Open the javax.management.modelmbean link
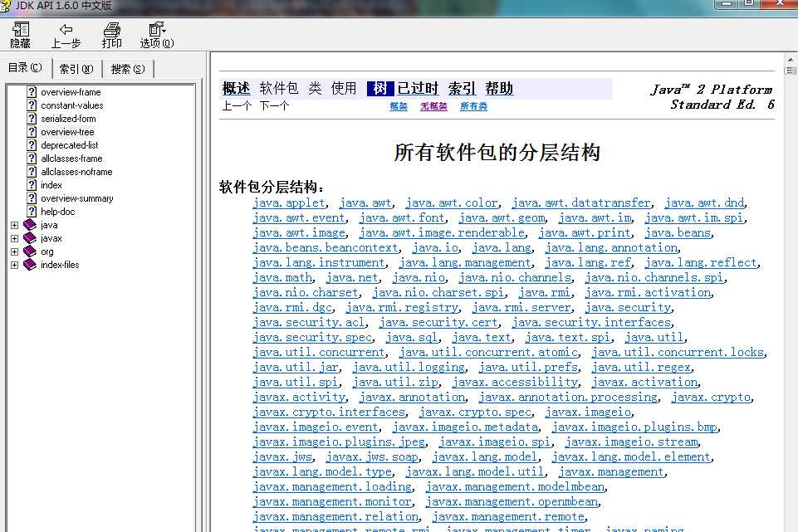 click(x=516, y=486)
